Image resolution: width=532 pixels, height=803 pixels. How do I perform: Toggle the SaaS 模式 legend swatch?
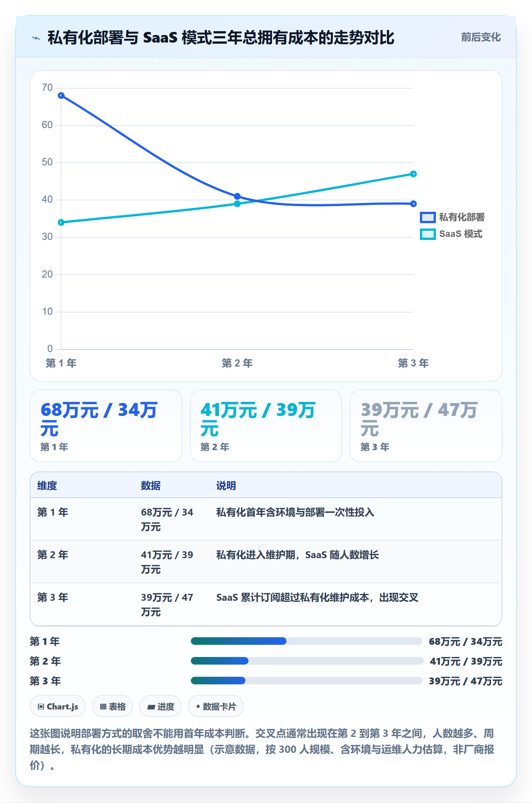point(427,234)
